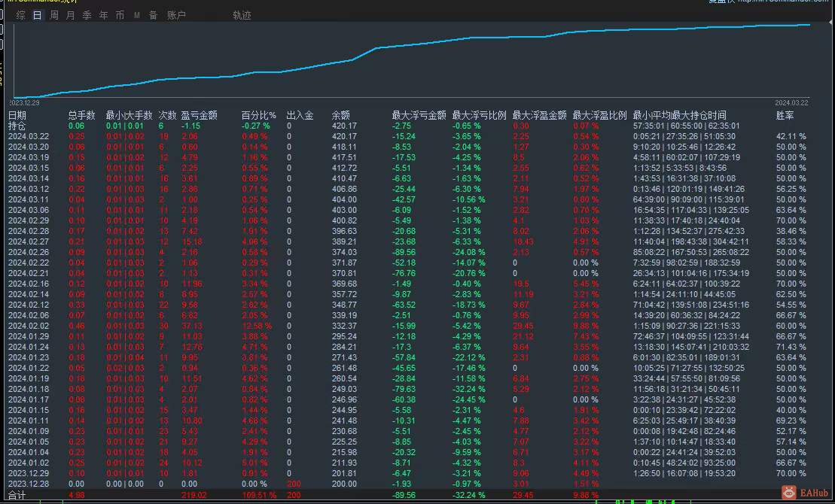Select the 2024.03.15 date row

point(28,169)
